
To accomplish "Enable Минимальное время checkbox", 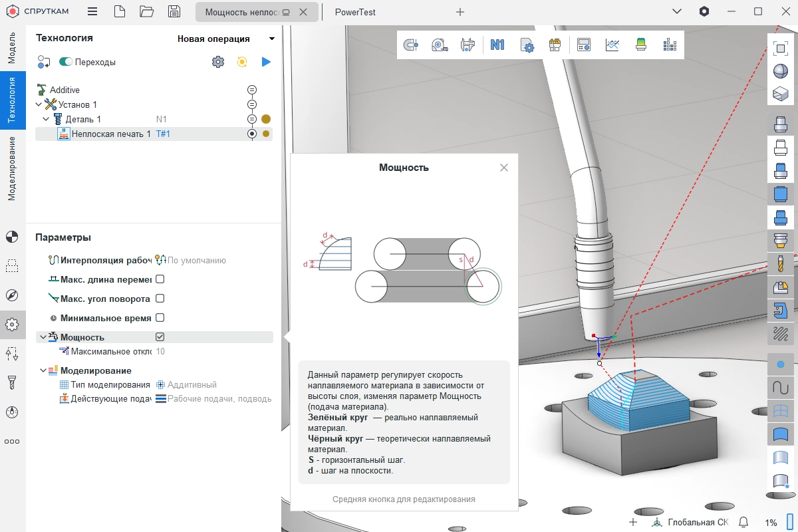I will 160,318.
